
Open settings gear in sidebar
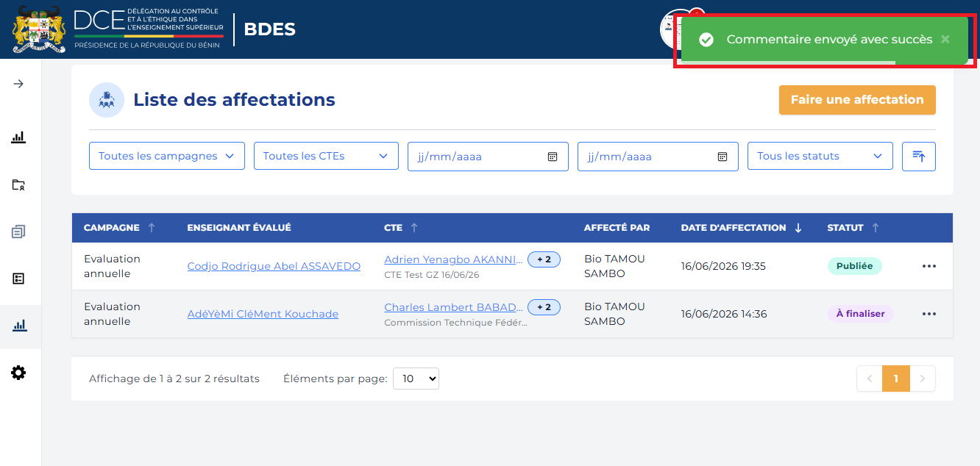(18, 373)
